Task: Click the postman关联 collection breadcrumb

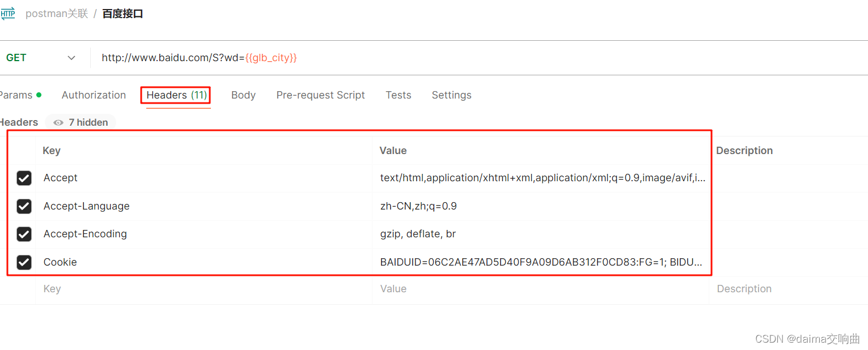Action: (x=57, y=13)
